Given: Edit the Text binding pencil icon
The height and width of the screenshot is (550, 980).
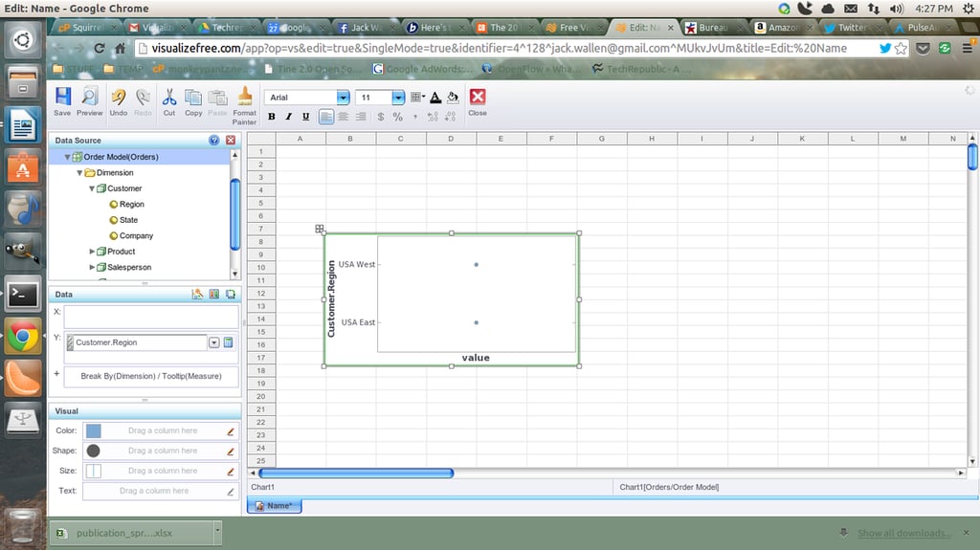Looking at the screenshot, I should point(230,492).
